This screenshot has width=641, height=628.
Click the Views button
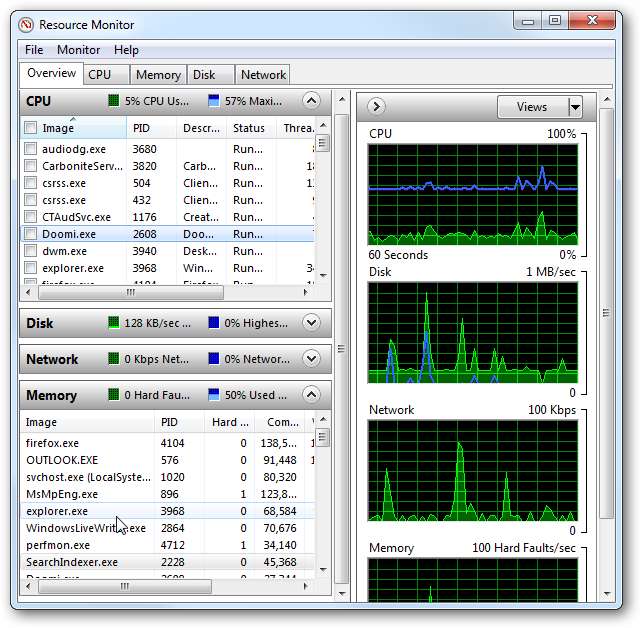pyautogui.click(x=533, y=107)
